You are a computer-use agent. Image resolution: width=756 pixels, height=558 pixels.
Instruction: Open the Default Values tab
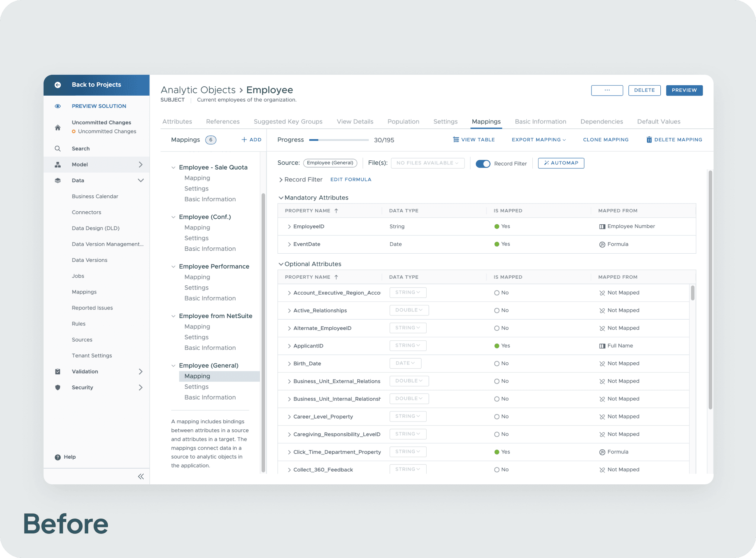[658, 122]
